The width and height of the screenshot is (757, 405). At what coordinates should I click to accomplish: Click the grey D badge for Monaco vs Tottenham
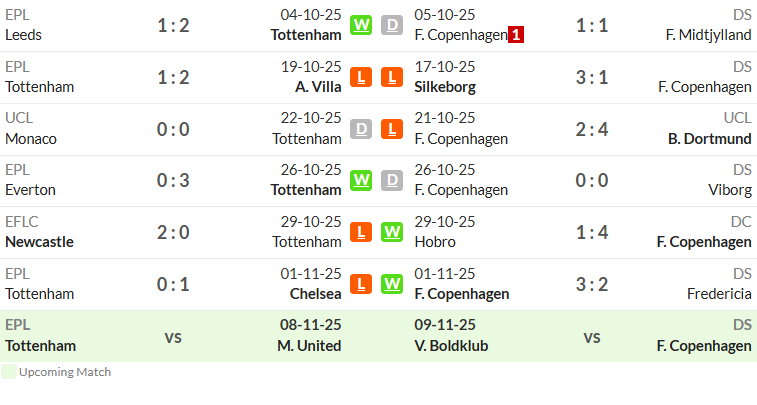click(361, 129)
